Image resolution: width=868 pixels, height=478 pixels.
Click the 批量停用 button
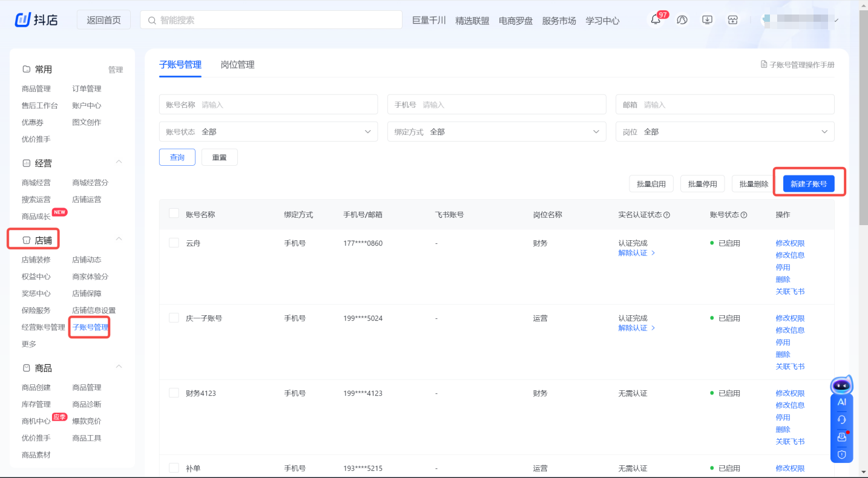click(x=702, y=184)
